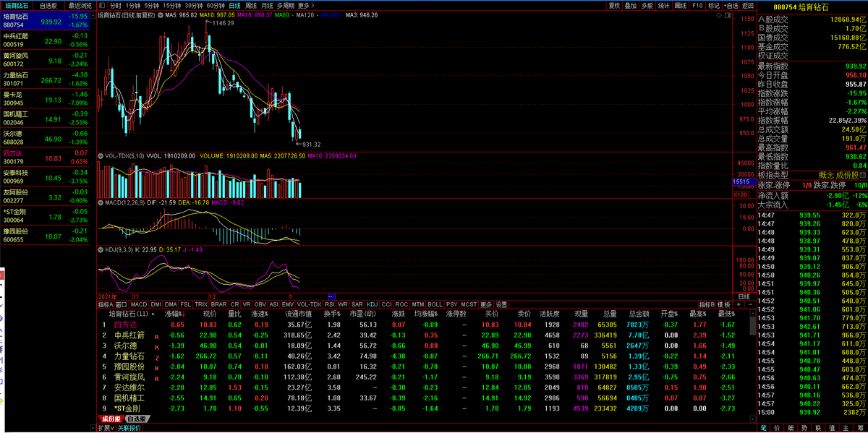The height and width of the screenshot is (433, 868).
Task: Select the 值 tab at bottom right
Action: tap(832, 427)
